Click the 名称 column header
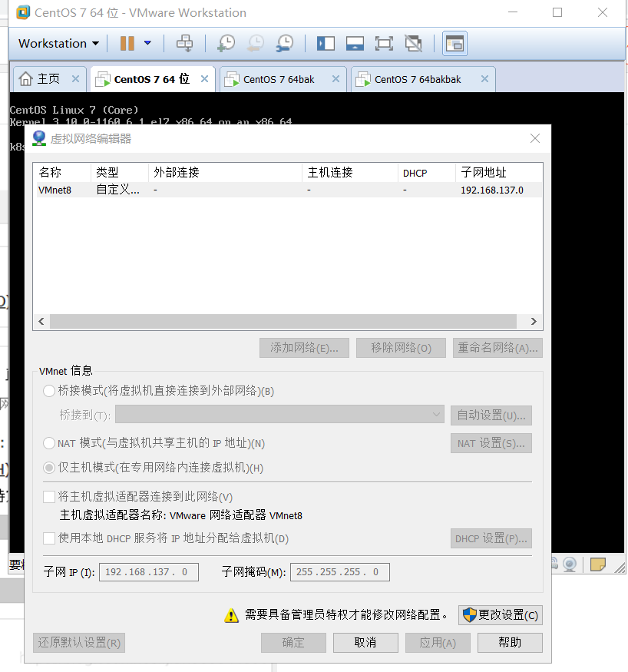 click(62, 173)
